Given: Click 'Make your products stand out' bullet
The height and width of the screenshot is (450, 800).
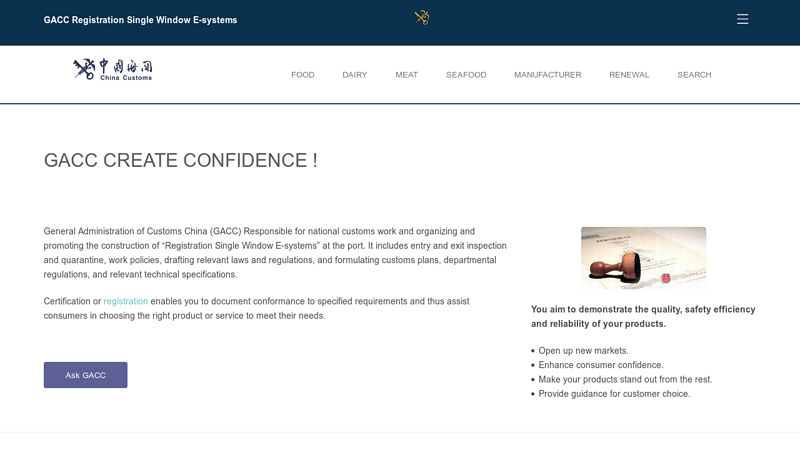Looking at the screenshot, I should pos(625,379).
